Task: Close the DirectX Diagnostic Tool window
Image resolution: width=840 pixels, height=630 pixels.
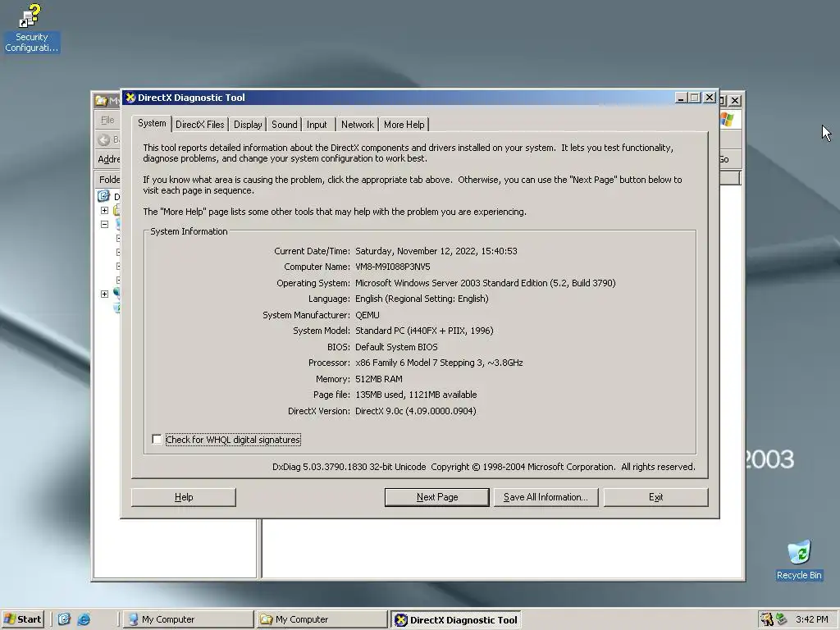Action: [710, 98]
